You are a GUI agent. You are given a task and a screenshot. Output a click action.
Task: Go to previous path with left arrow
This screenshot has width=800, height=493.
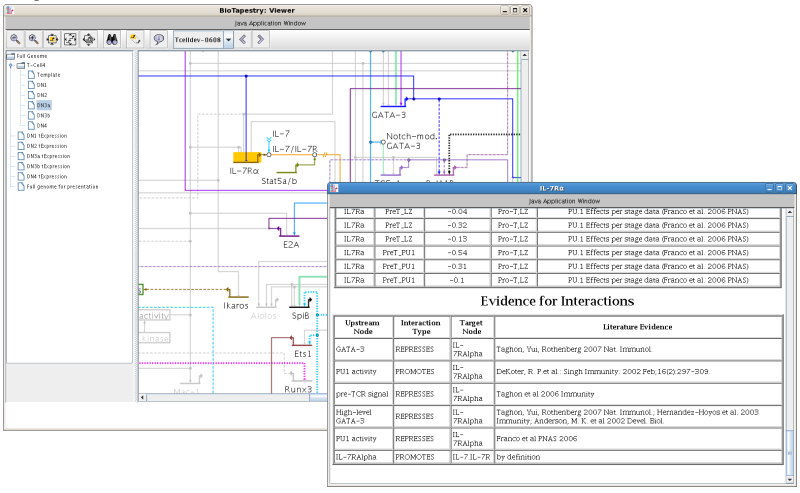pos(243,39)
